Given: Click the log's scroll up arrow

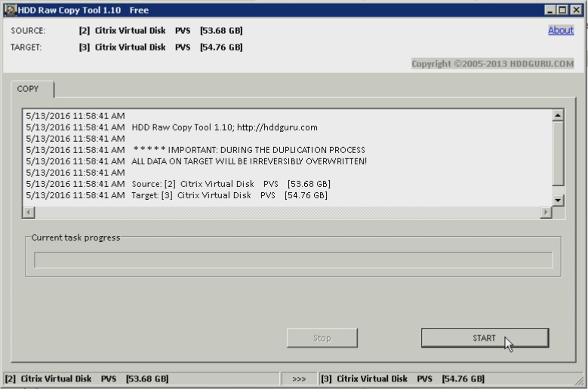Looking at the screenshot, I should [558, 115].
